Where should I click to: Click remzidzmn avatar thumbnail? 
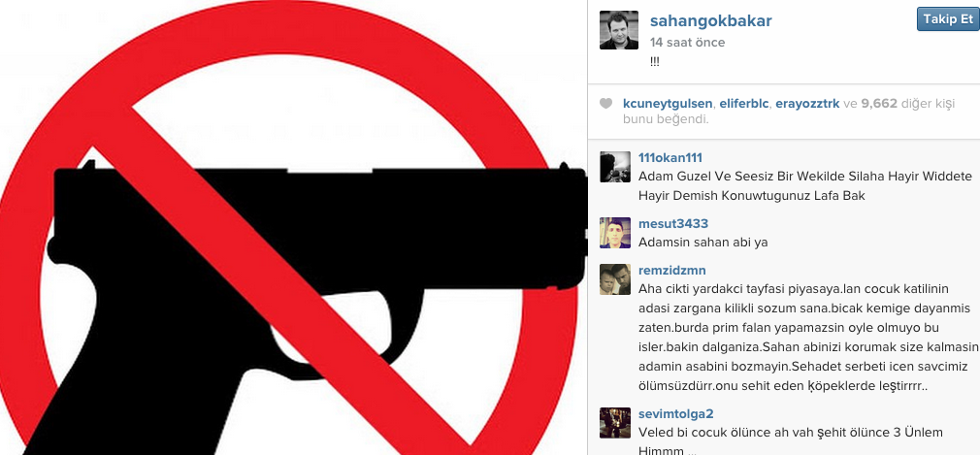coord(615,279)
